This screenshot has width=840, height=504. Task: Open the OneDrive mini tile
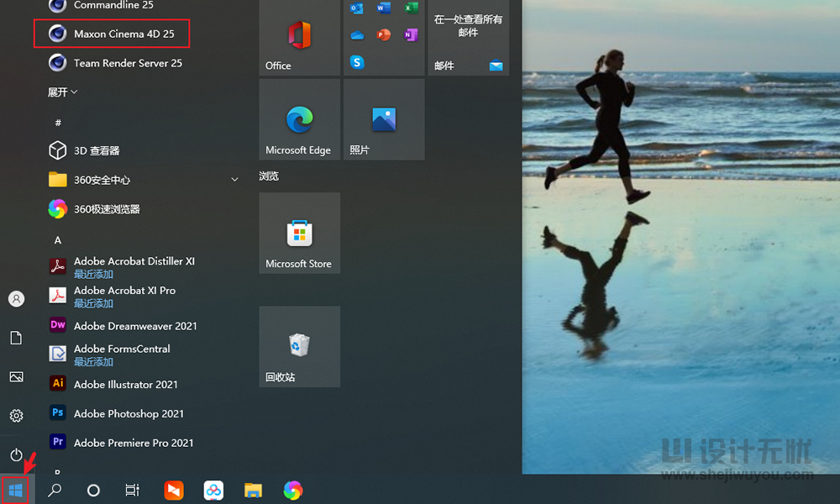pyautogui.click(x=357, y=35)
